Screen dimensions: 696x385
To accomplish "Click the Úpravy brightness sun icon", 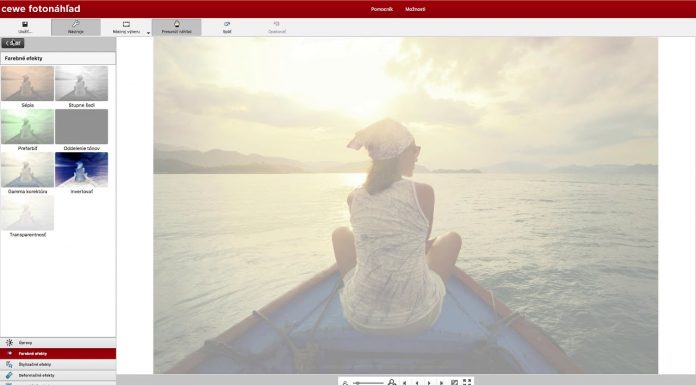I will coord(9,343).
